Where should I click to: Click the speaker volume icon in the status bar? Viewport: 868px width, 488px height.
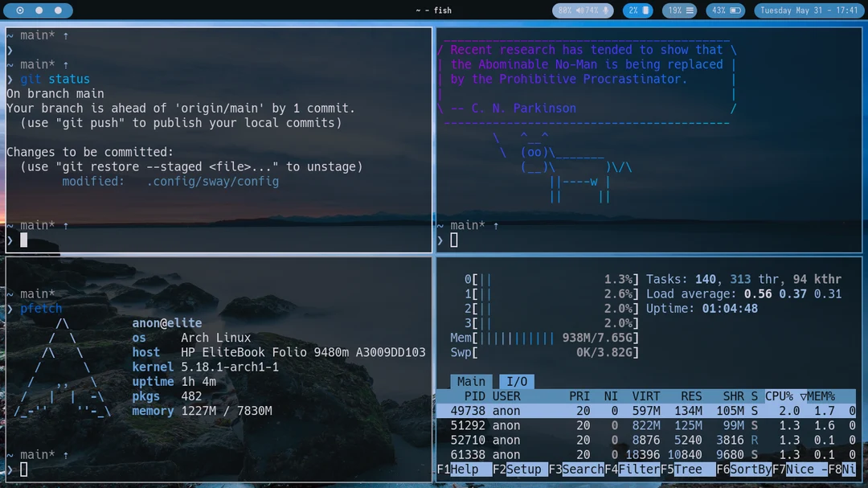click(580, 10)
